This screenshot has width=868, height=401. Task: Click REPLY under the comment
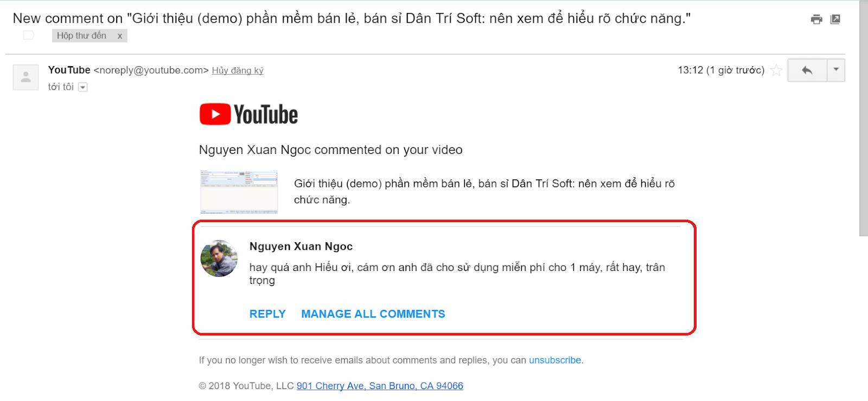(x=267, y=314)
